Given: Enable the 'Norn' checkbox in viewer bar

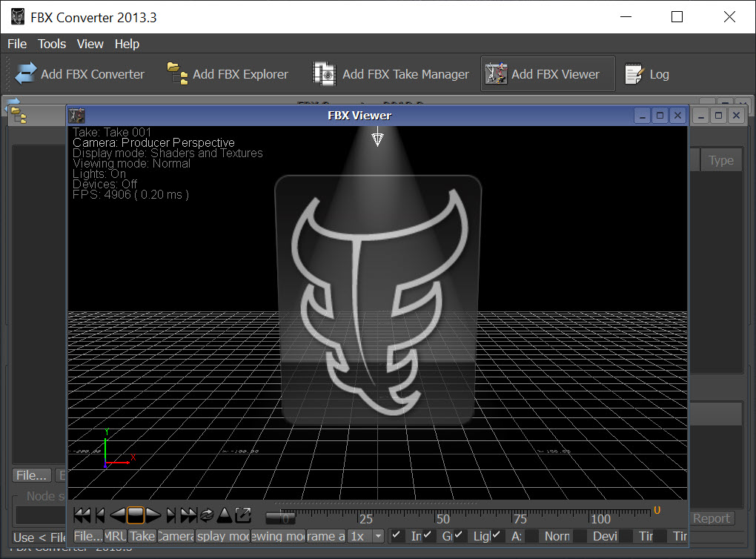Looking at the screenshot, I should [x=532, y=536].
